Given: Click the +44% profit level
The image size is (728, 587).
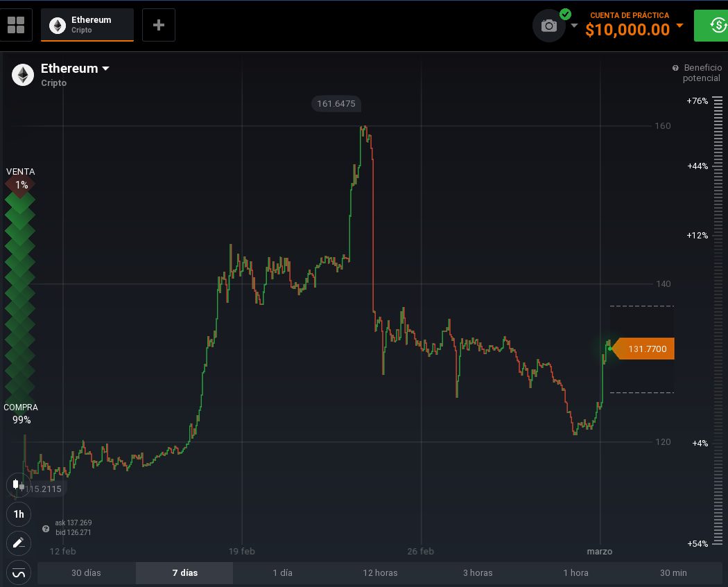Looking at the screenshot, I should pyautogui.click(x=697, y=166).
